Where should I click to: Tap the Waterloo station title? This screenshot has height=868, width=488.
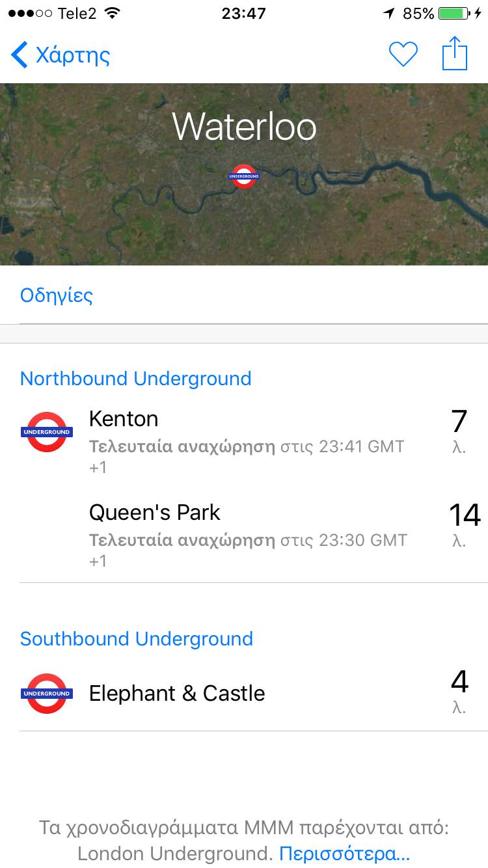(x=245, y=126)
